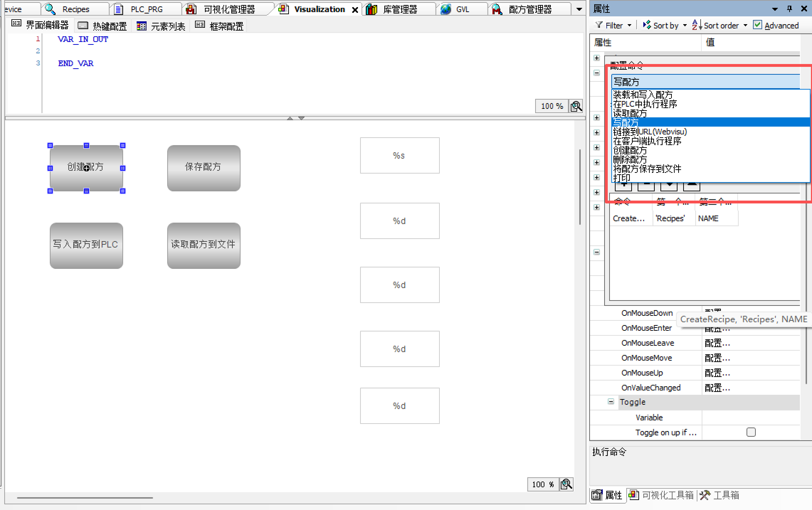The image size is (812, 510).
Task: Click the OnMouseMove property row
Action: [695, 358]
